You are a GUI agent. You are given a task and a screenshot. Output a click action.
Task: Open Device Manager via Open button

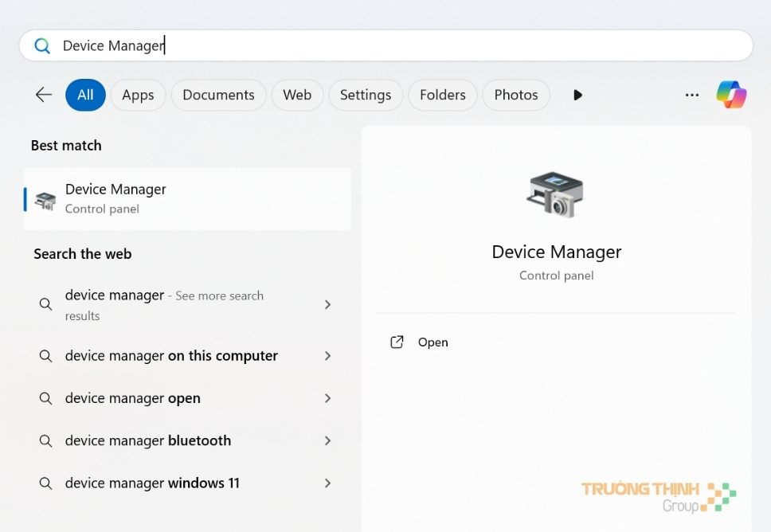(432, 342)
